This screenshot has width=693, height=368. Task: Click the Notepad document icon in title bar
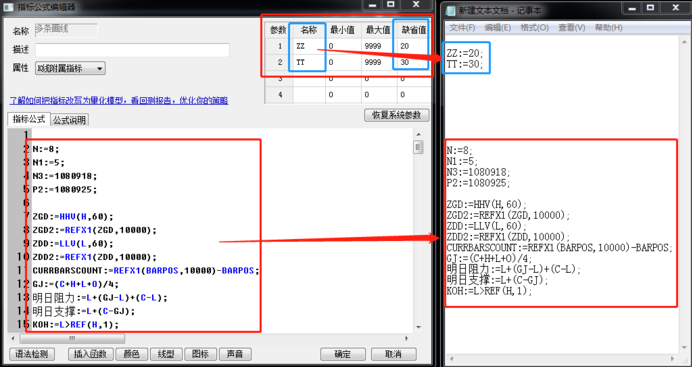tap(450, 10)
